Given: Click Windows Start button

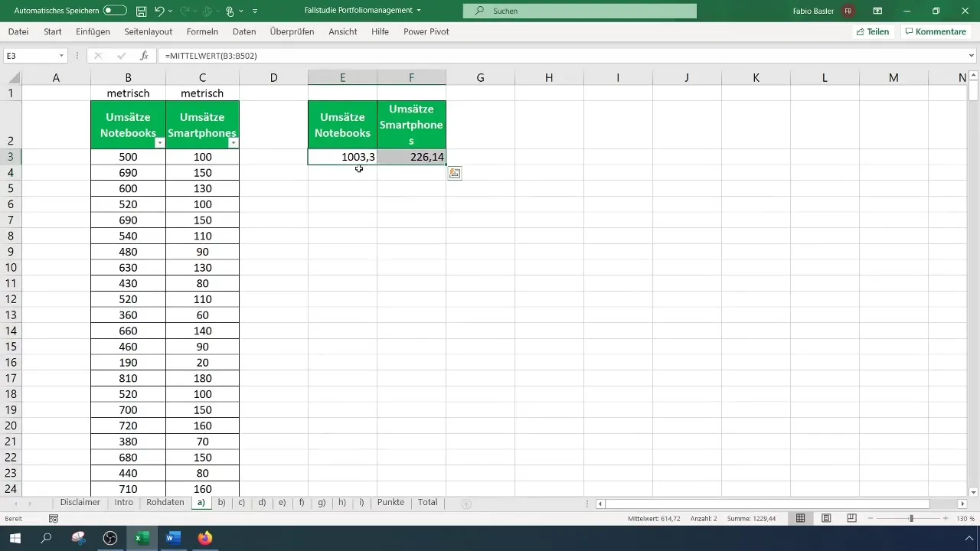Looking at the screenshot, I should (15, 538).
